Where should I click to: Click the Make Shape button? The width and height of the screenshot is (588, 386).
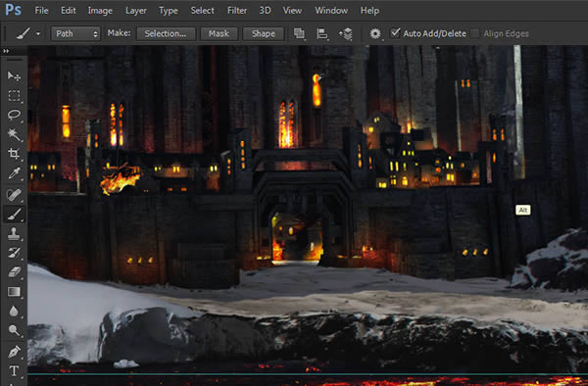pyautogui.click(x=264, y=33)
